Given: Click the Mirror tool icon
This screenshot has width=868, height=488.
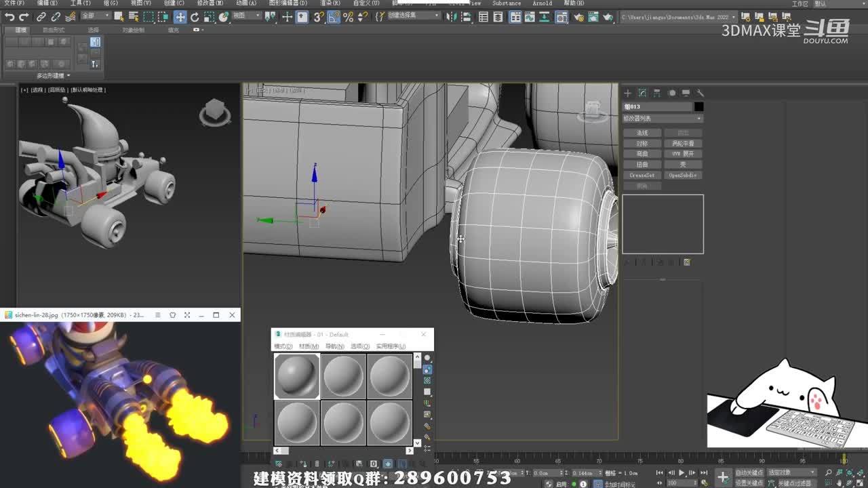Looking at the screenshot, I should tap(452, 17).
